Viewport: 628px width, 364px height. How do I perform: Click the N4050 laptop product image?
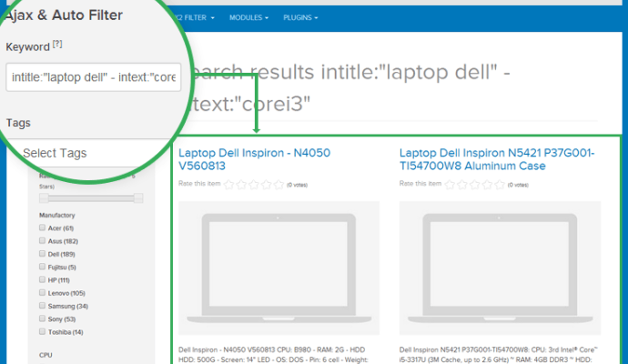point(279,268)
